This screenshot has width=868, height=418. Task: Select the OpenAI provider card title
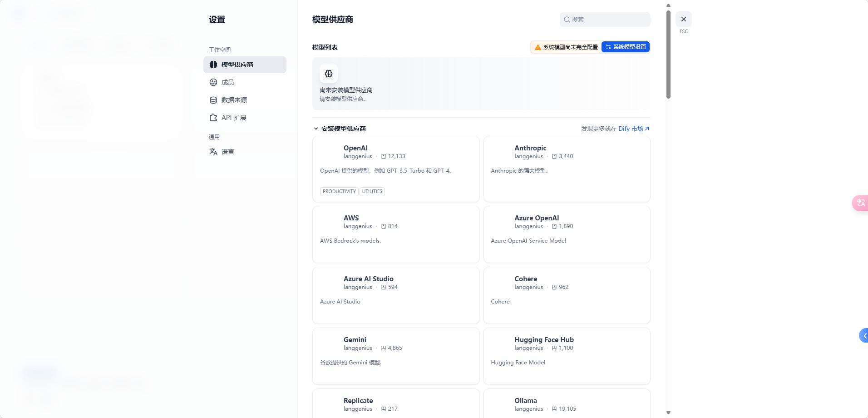point(355,148)
